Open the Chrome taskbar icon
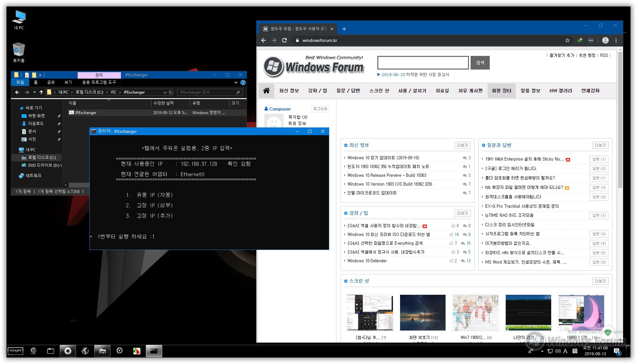The width and height of the screenshot is (637, 364). 68,351
